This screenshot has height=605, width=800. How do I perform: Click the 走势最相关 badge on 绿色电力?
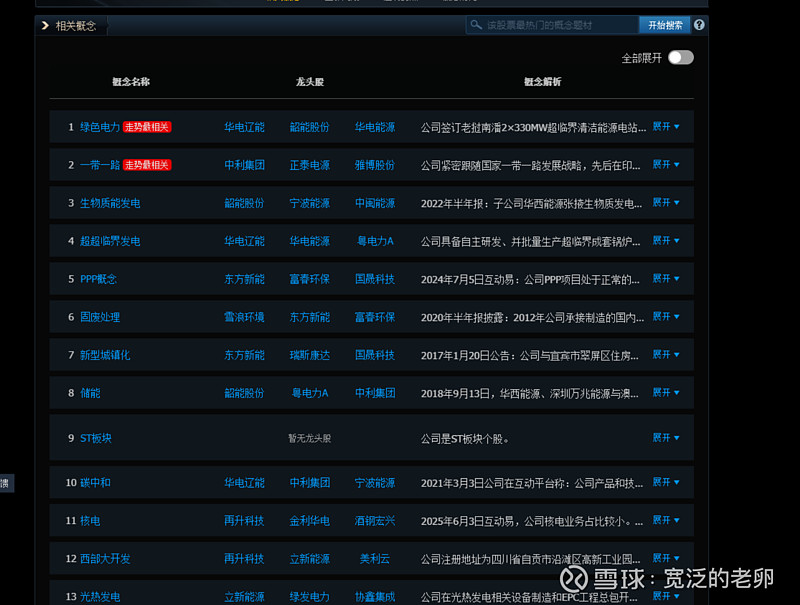click(147, 127)
